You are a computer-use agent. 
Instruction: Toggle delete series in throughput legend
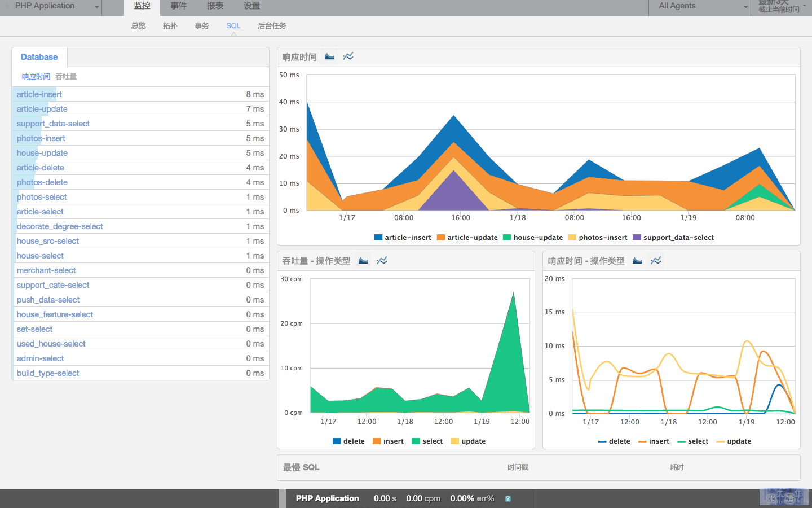(x=337, y=441)
